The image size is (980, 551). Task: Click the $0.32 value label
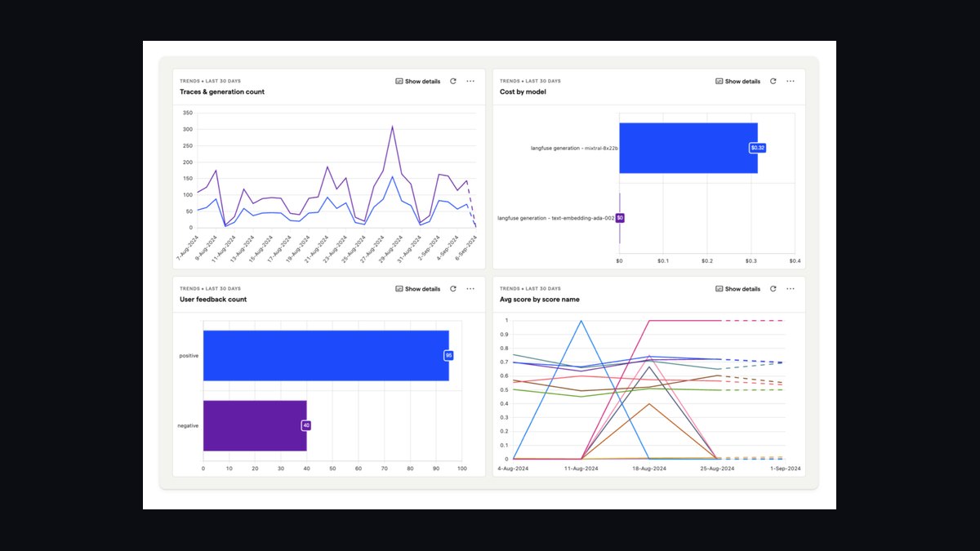[x=758, y=148]
